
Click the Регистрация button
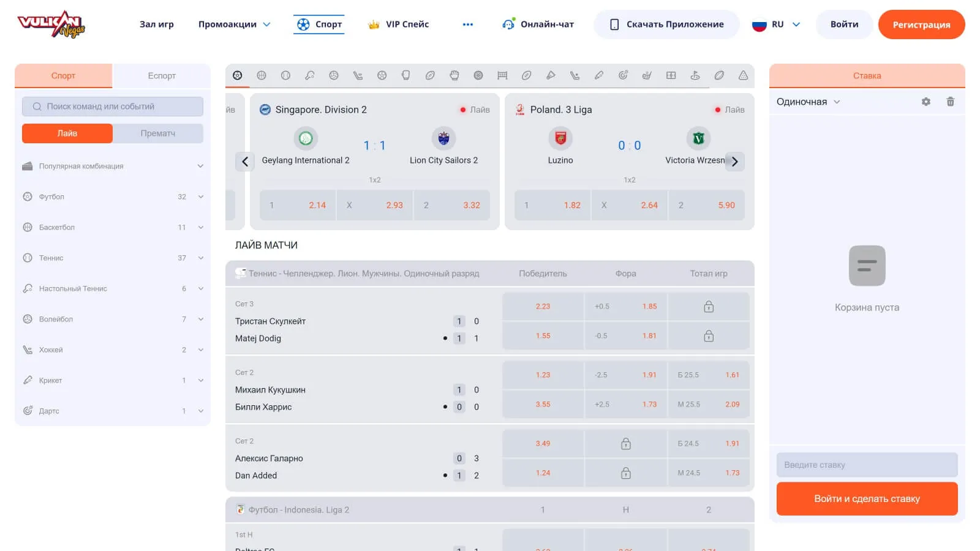[921, 24]
